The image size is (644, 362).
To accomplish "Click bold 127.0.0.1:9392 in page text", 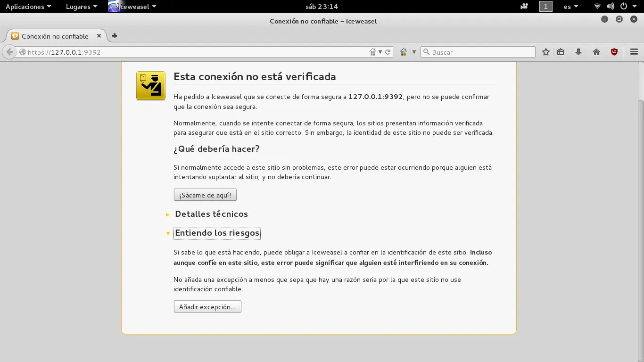I will [375, 97].
